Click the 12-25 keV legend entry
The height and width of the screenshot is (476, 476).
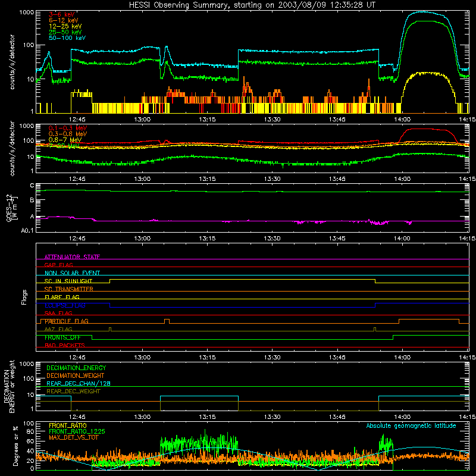65,26
